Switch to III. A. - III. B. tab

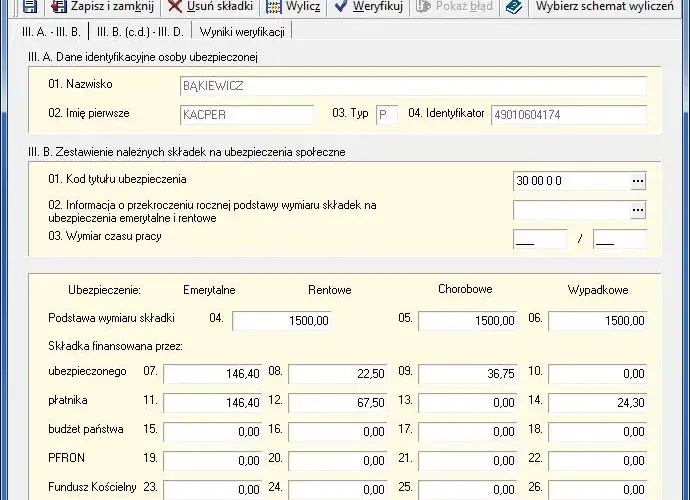point(51,32)
